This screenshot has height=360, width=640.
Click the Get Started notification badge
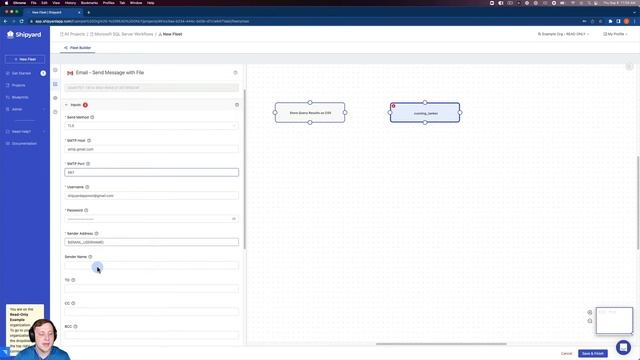click(43, 73)
